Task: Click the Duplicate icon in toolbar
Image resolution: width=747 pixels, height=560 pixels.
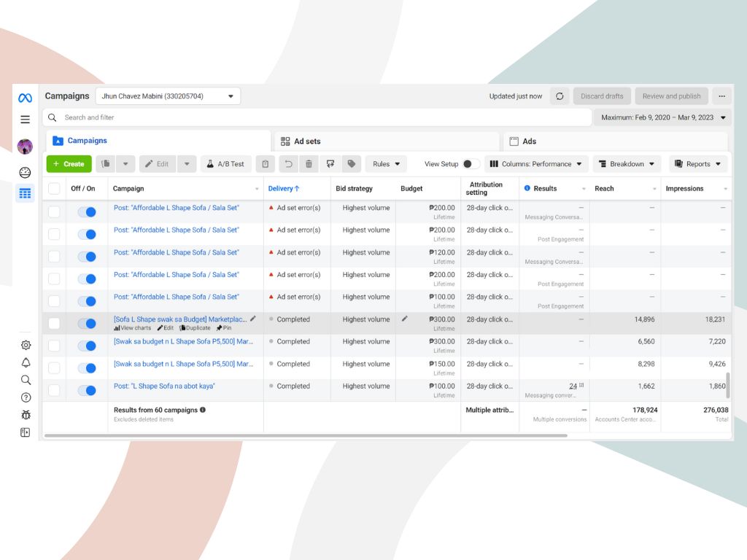Action: point(106,164)
